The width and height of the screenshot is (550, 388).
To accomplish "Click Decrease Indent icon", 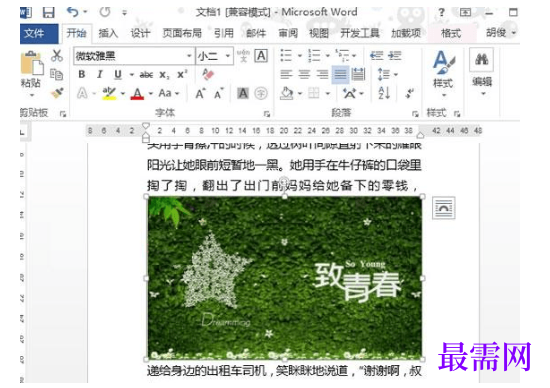I will click(376, 55).
